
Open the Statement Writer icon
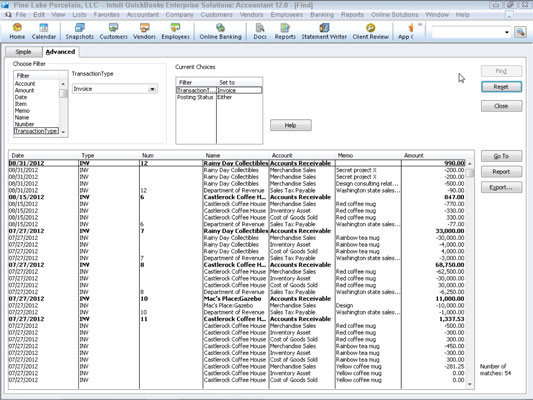point(324,31)
